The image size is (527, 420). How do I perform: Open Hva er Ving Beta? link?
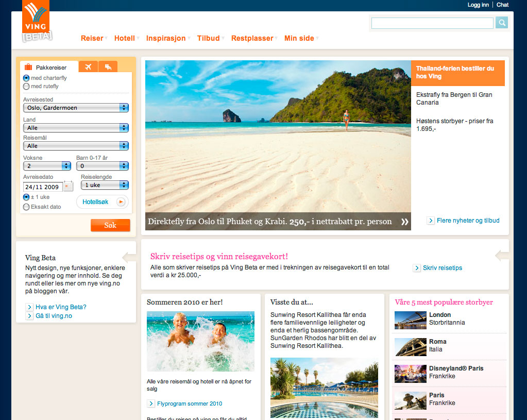pos(61,307)
